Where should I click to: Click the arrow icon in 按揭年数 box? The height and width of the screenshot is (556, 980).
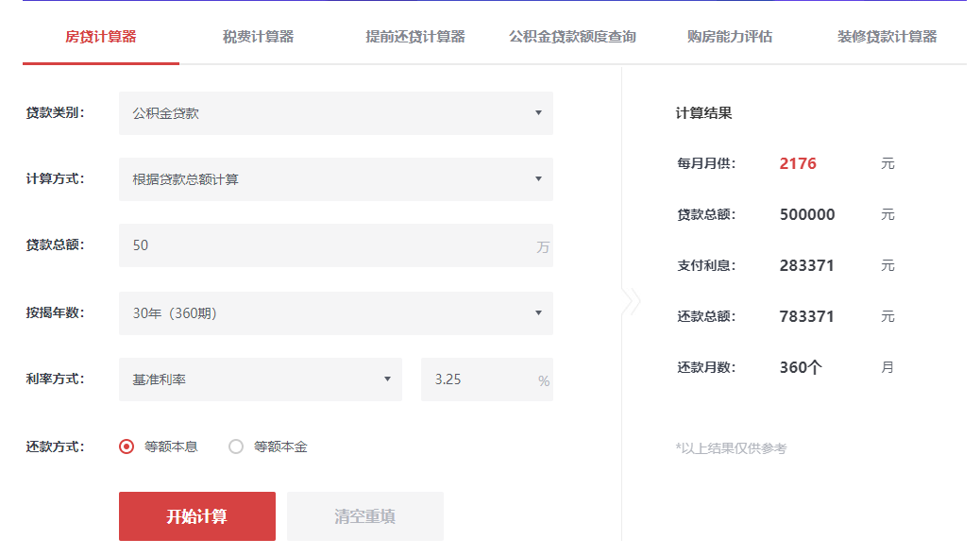538,313
